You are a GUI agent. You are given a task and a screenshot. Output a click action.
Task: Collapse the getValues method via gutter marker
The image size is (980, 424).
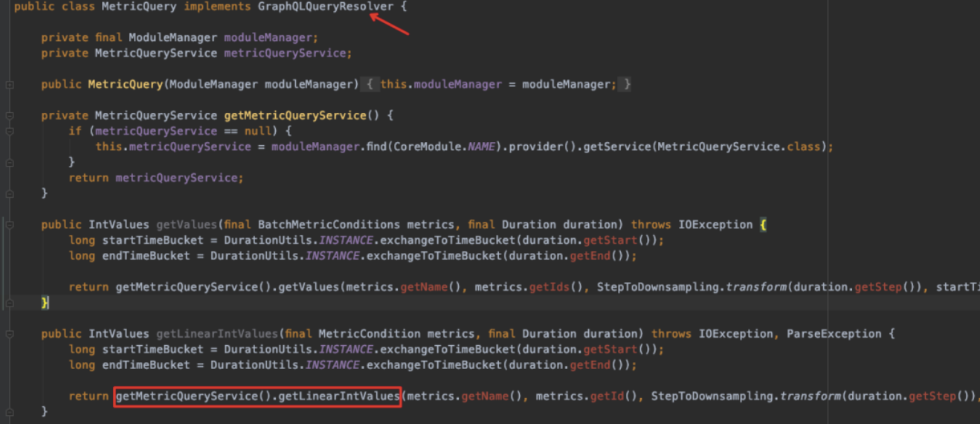pos(9,225)
